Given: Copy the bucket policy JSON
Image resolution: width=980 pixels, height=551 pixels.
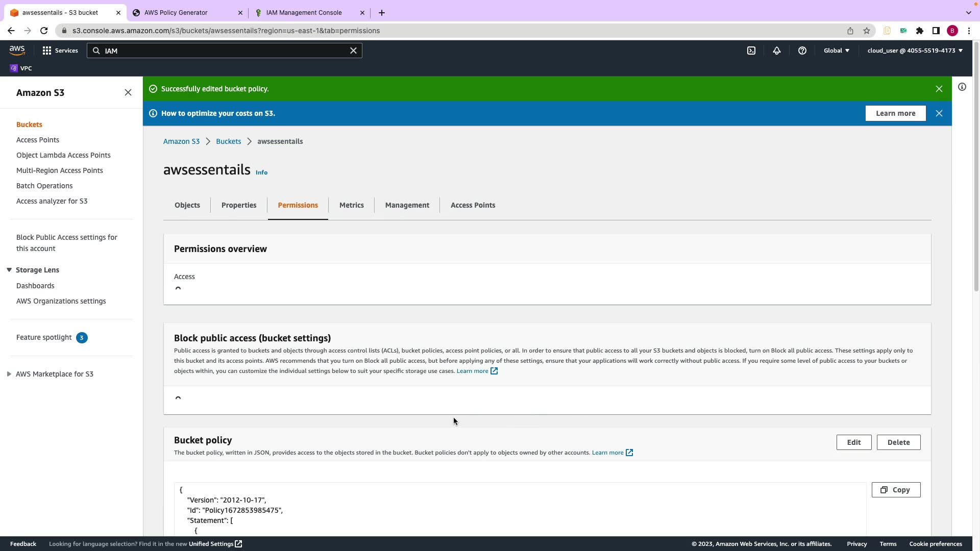Looking at the screenshot, I should (x=896, y=490).
